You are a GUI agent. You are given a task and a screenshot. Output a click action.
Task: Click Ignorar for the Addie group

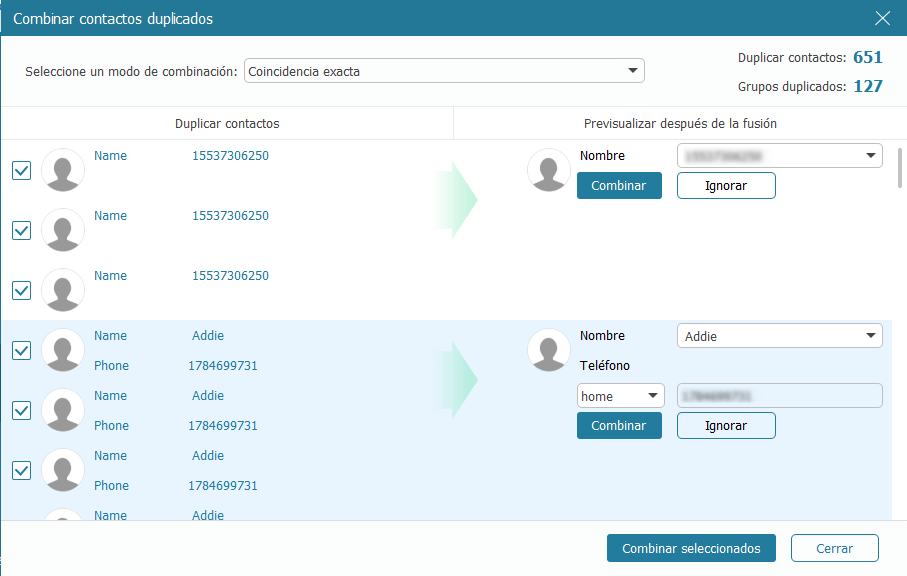[726, 425]
